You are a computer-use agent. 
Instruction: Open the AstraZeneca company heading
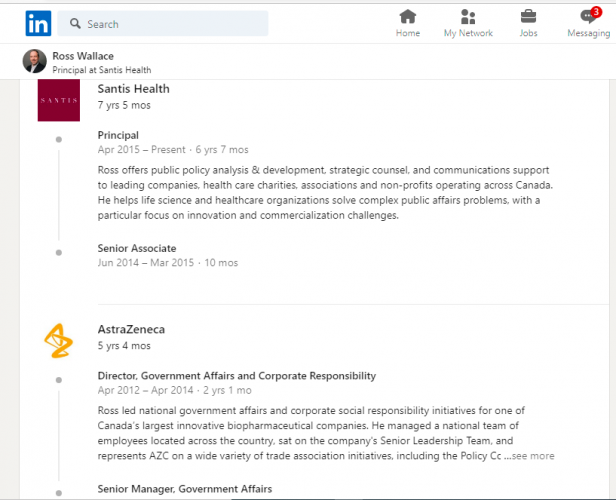(x=131, y=329)
